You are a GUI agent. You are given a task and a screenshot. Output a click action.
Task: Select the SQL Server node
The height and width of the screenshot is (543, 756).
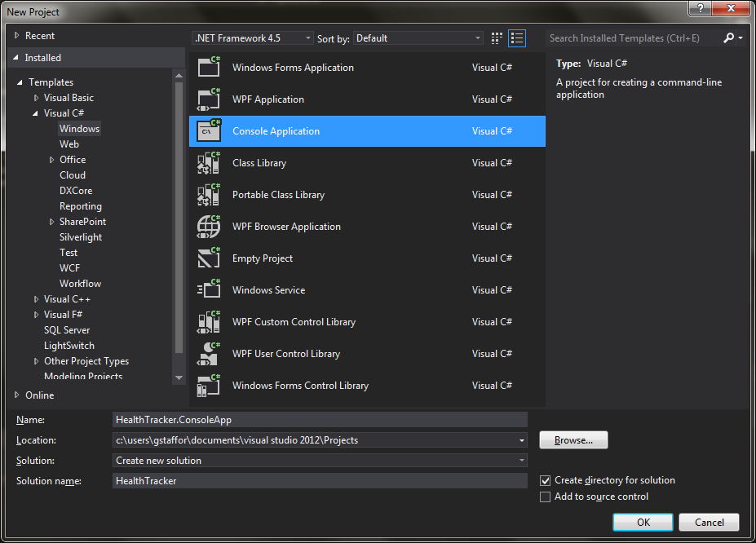click(x=67, y=330)
